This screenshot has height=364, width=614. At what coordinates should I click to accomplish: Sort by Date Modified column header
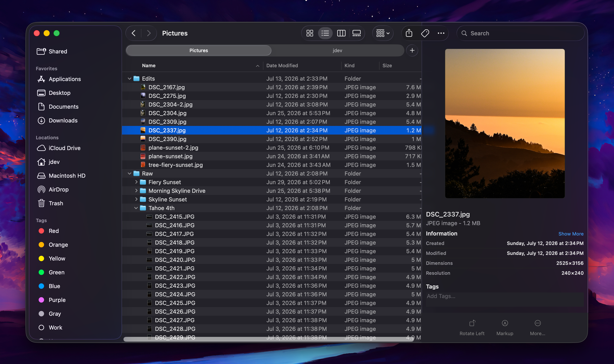coord(282,65)
